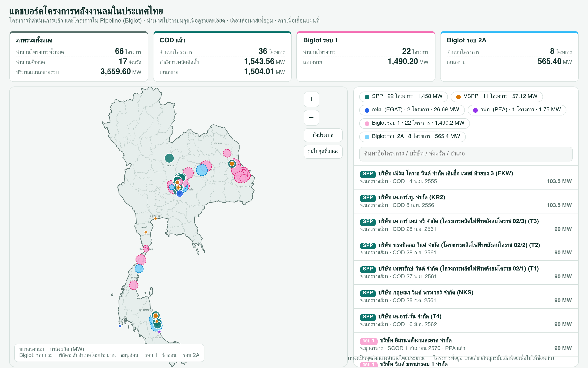The image size is (588, 368).
Task: Open the FKW เฟิร์ส โคราช วินด์ project row
Action: (x=466, y=177)
